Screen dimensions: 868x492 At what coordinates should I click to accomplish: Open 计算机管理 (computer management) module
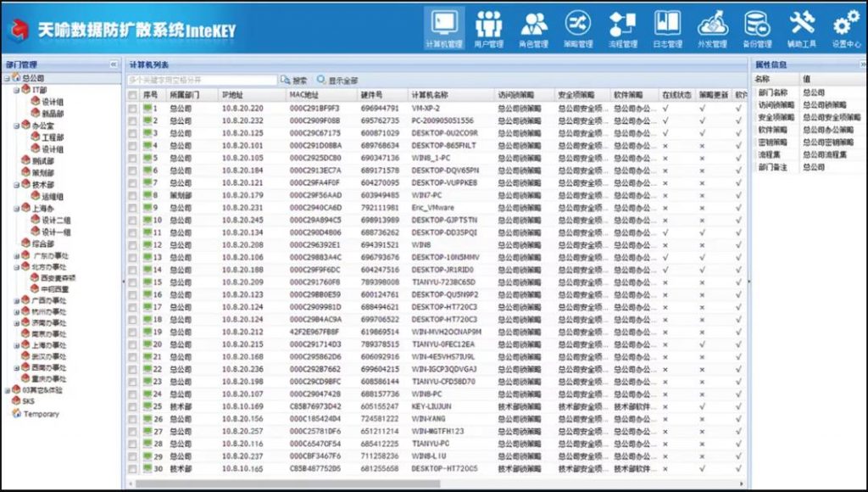(x=444, y=28)
